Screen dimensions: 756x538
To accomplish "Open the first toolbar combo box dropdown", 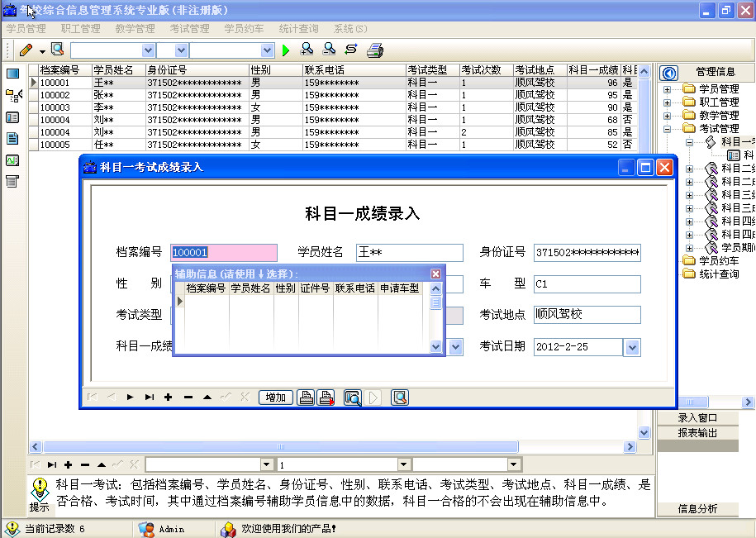I will point(148,50).
